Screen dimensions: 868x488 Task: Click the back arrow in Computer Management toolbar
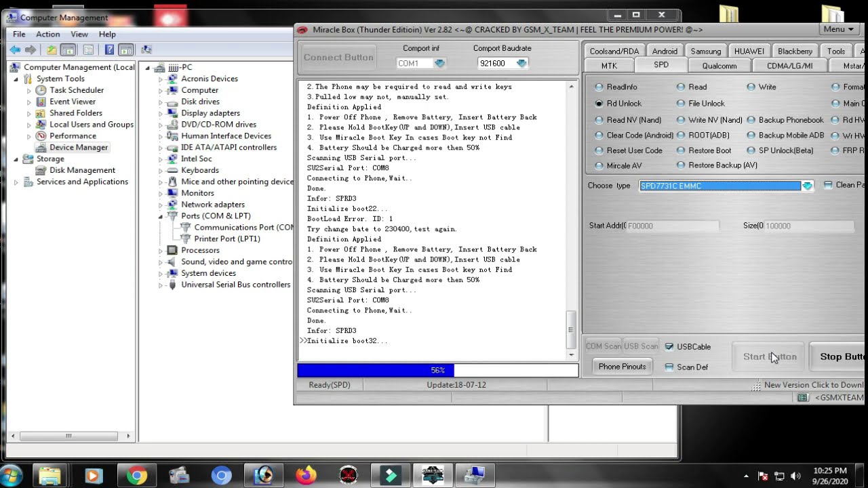pyautogui.click(x=15, y=49)
